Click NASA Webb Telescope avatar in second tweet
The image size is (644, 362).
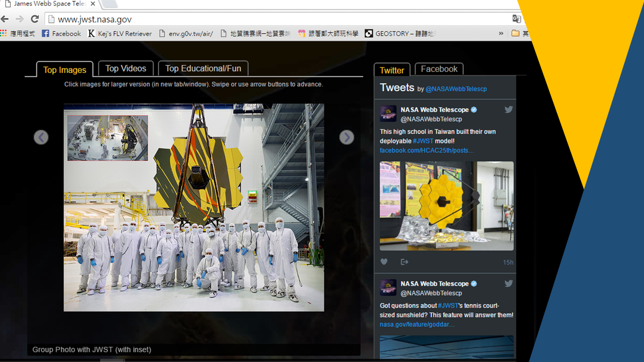[x=388, y=288]
